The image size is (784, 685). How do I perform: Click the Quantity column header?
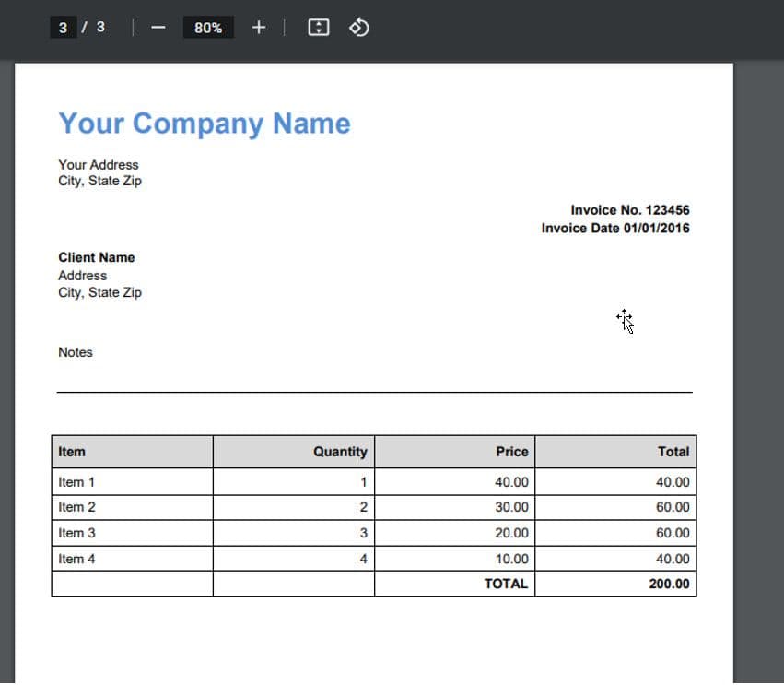pos(340,452)
